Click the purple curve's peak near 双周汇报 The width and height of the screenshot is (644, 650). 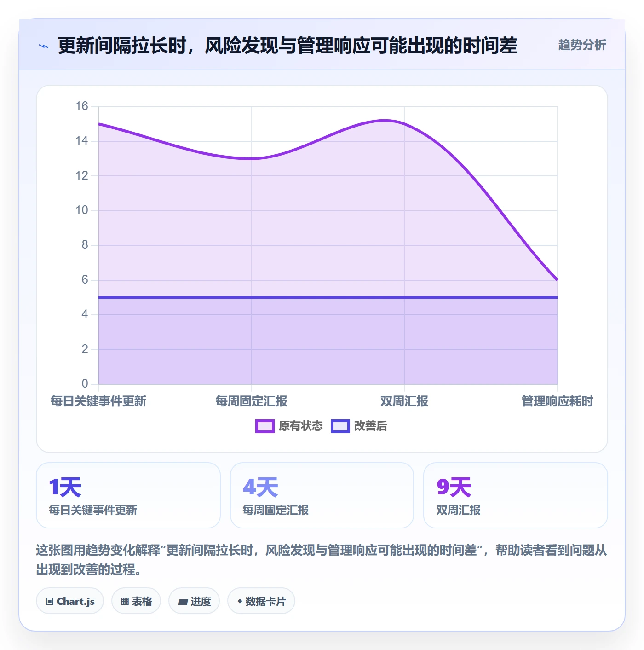click(x=385, y=121)
